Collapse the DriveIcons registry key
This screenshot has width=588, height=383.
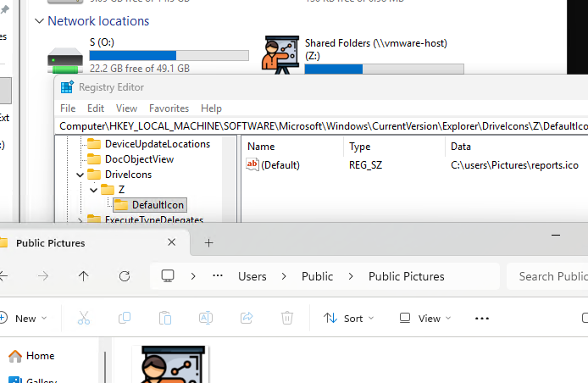[x=80, y=175]
